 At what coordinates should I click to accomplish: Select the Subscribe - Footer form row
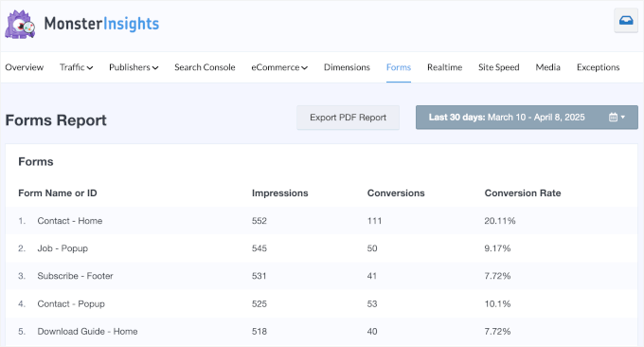(321, 276)
